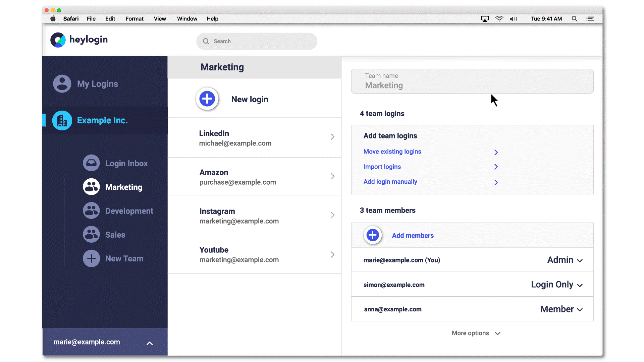Select the Amazon login entry
644x362 pixels.
pos(254,177)
